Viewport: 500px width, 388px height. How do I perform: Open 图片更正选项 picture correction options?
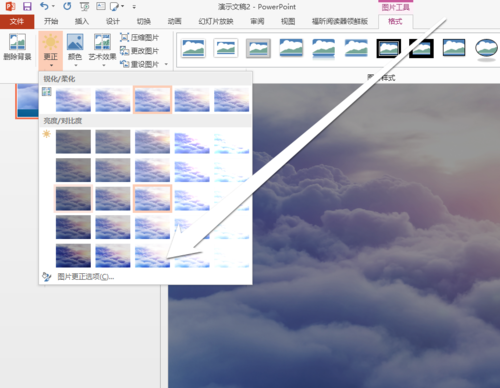86,277
